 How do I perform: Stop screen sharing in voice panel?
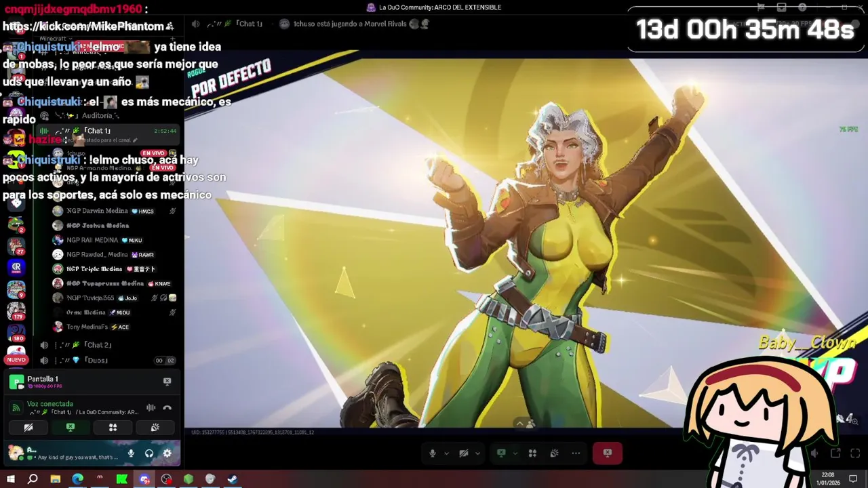(x=71, y=428)
